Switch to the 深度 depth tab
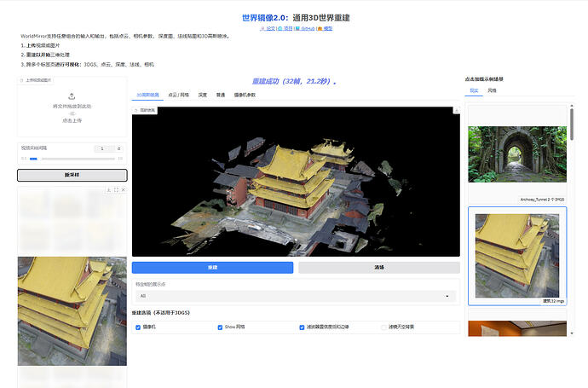 click(203, 95)
